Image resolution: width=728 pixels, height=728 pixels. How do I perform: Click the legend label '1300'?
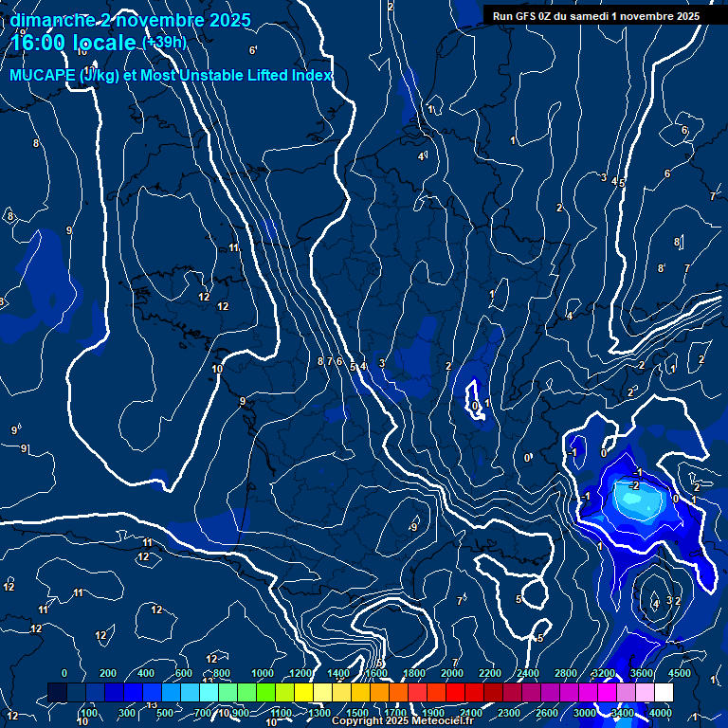point(319,713)
